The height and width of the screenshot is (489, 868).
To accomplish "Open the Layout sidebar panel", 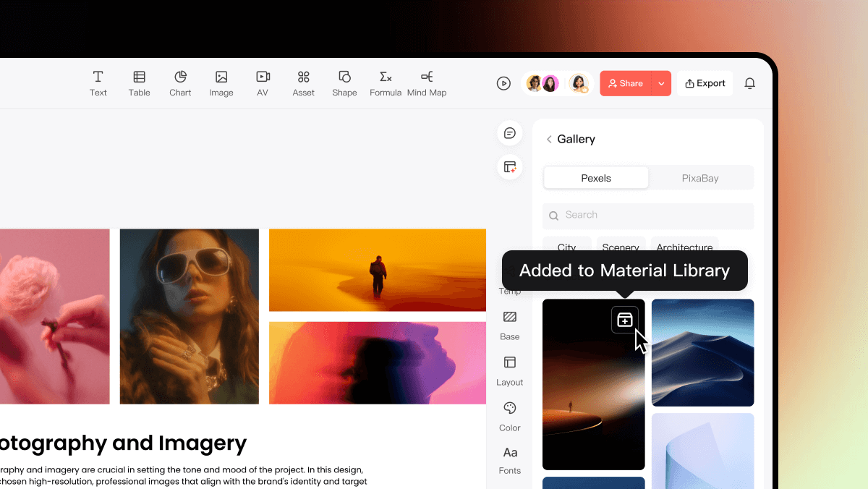I will pos(510,371).
